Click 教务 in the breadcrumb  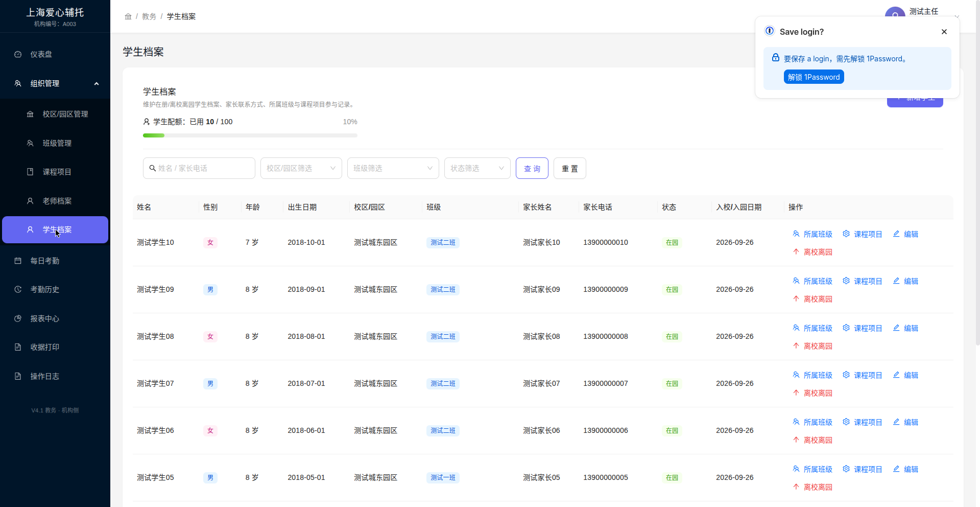click(149, 16)
